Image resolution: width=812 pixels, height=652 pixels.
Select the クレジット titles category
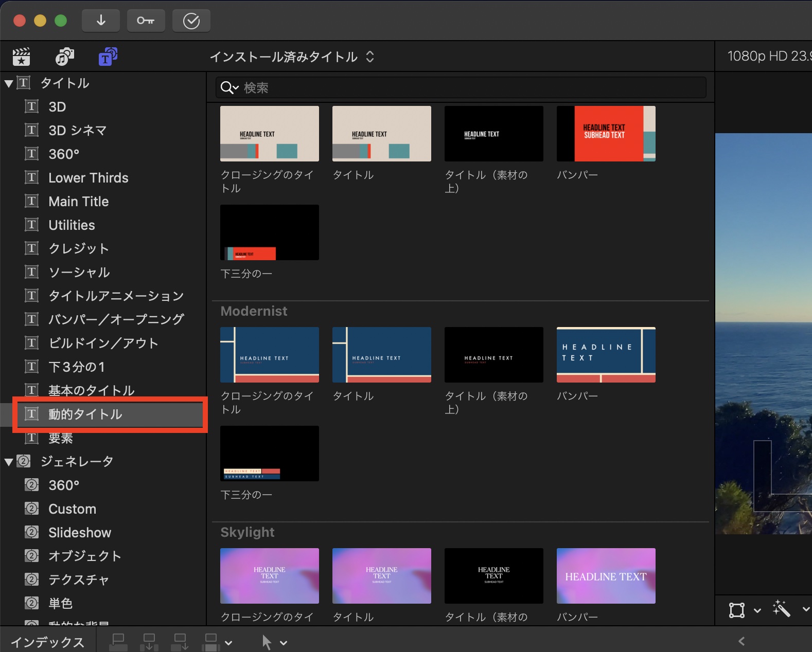click(78, 249)
